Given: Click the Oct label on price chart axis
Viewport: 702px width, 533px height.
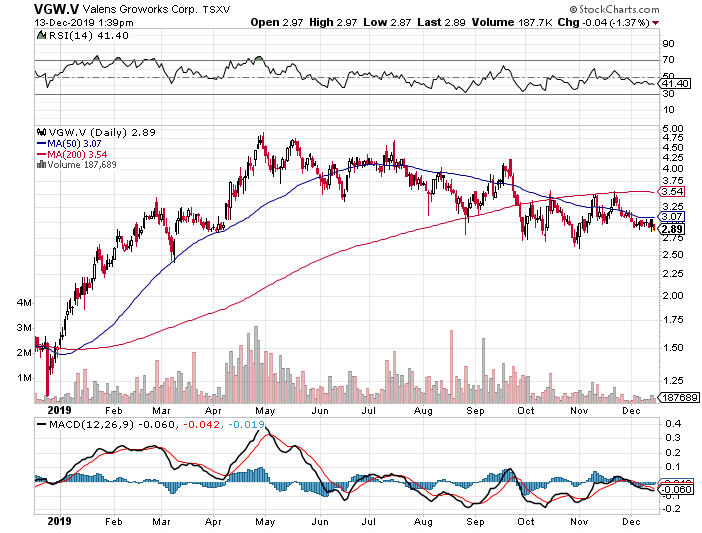Looking at the screenshot, I should coord(526,410).
